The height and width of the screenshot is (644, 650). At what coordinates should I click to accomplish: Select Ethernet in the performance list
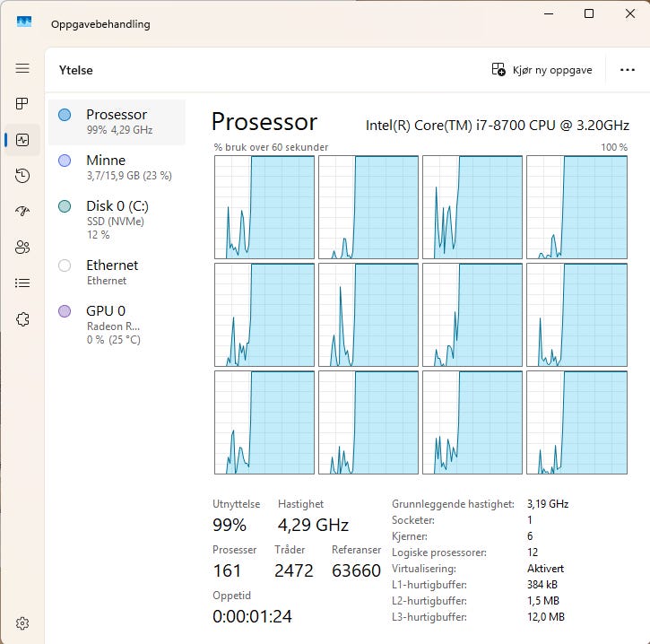click(x=117, y=273)
